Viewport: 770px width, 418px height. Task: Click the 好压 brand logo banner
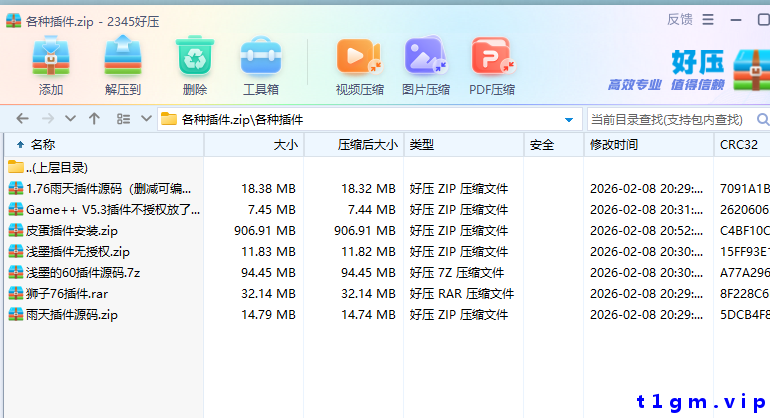[688, 70]
